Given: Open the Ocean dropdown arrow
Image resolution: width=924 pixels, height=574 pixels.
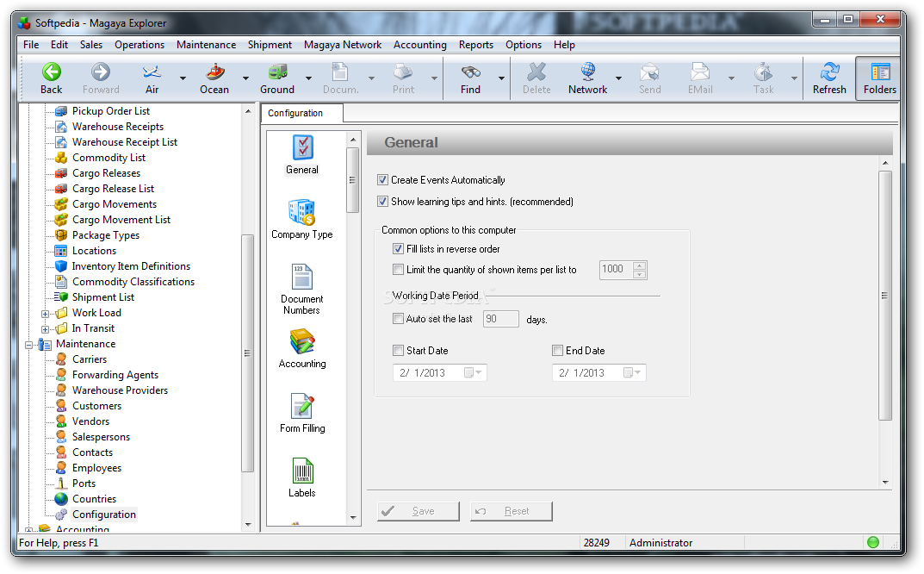Looking at the screenshot, I should point(245,78).
